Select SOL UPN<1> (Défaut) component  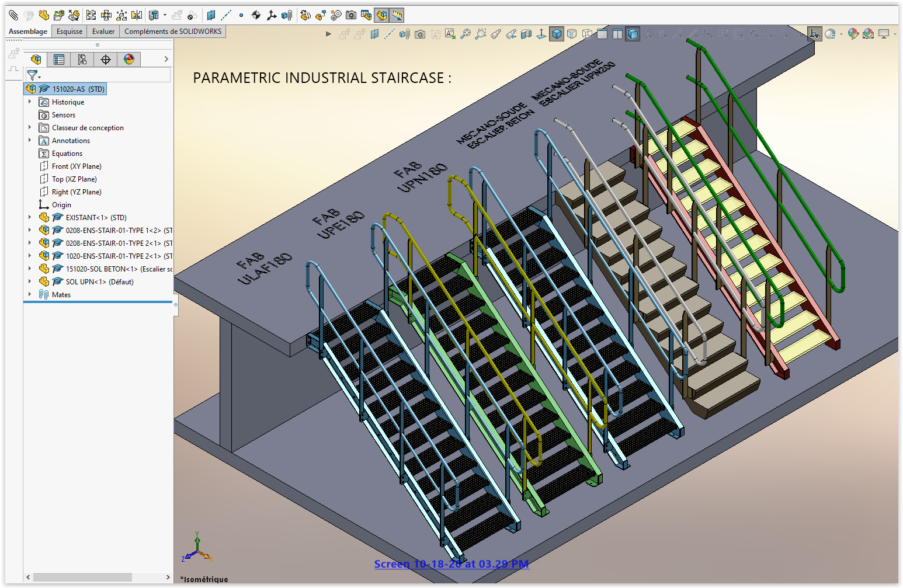coord(86,281)
